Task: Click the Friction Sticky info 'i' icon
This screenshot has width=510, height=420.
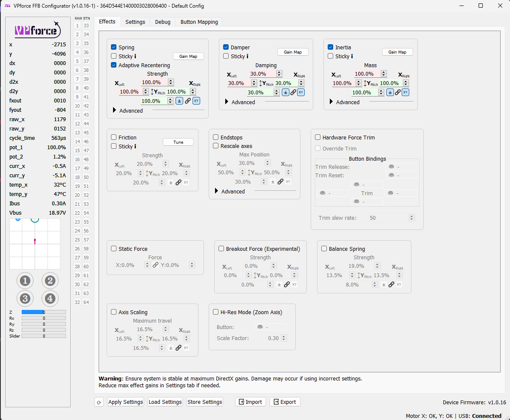Action: click(x=135, y=146)
